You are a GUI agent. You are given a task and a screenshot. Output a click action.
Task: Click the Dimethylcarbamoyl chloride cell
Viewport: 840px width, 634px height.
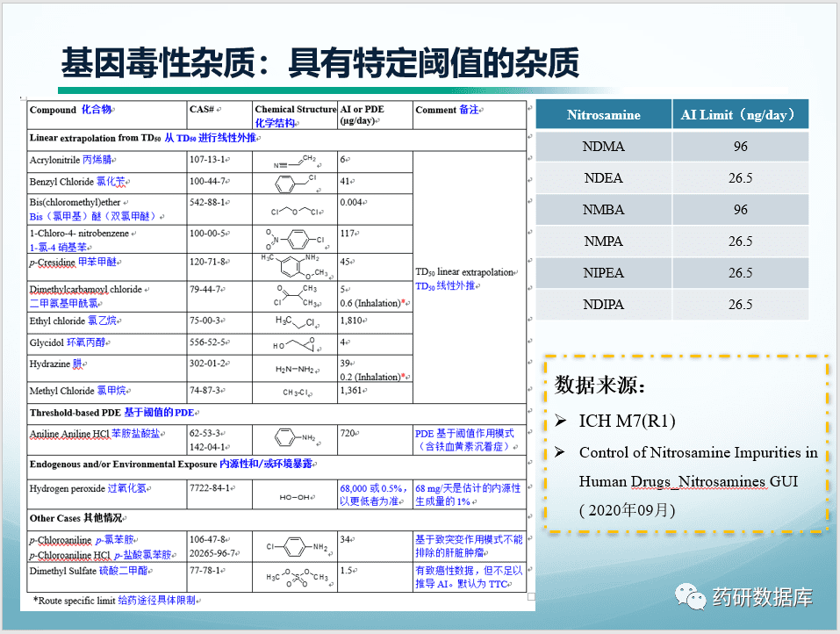tap(106, 297)
